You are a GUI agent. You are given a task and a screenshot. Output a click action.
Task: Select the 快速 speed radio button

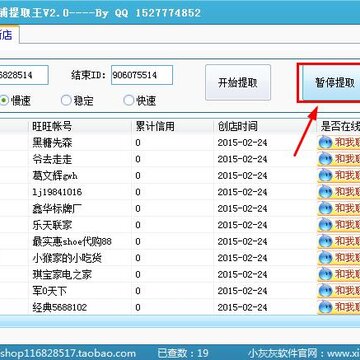pyautogui.click(x=129, y=100)
